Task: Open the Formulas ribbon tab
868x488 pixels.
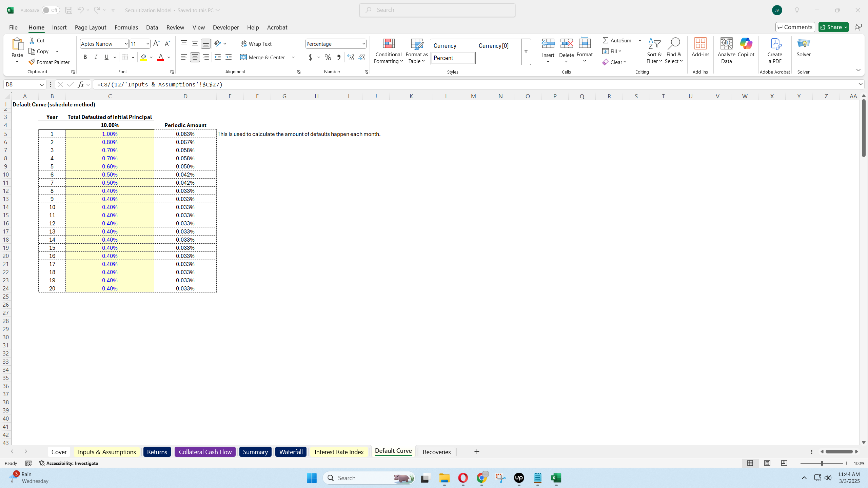Action: (x=126, y=27)
